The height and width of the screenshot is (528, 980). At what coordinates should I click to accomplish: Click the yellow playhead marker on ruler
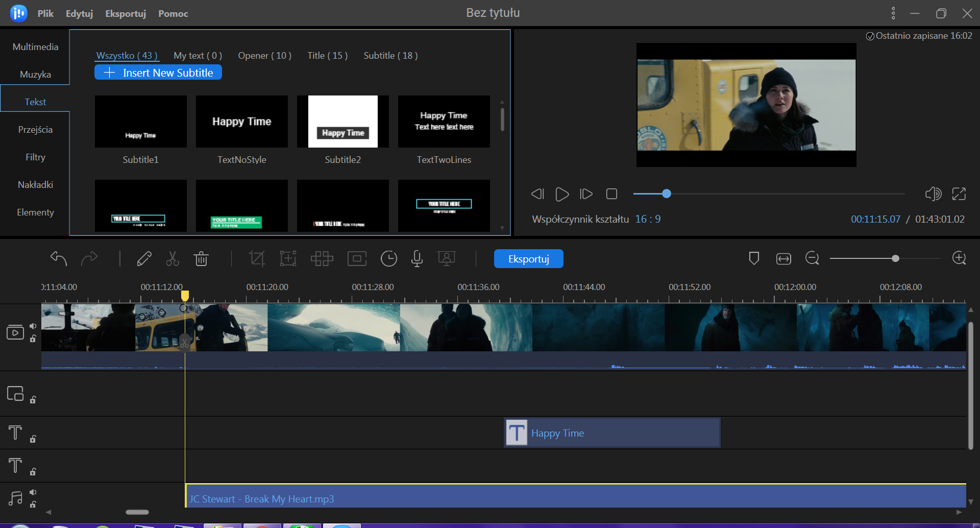(185, 295)
